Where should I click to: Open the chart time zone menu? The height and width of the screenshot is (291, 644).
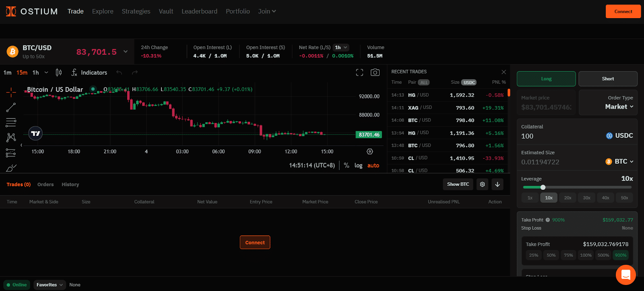click(312, 165)
